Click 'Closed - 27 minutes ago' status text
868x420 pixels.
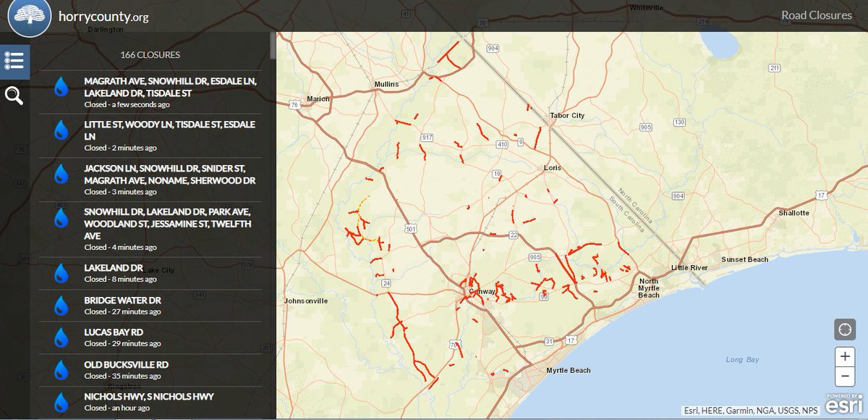point(123,311)
